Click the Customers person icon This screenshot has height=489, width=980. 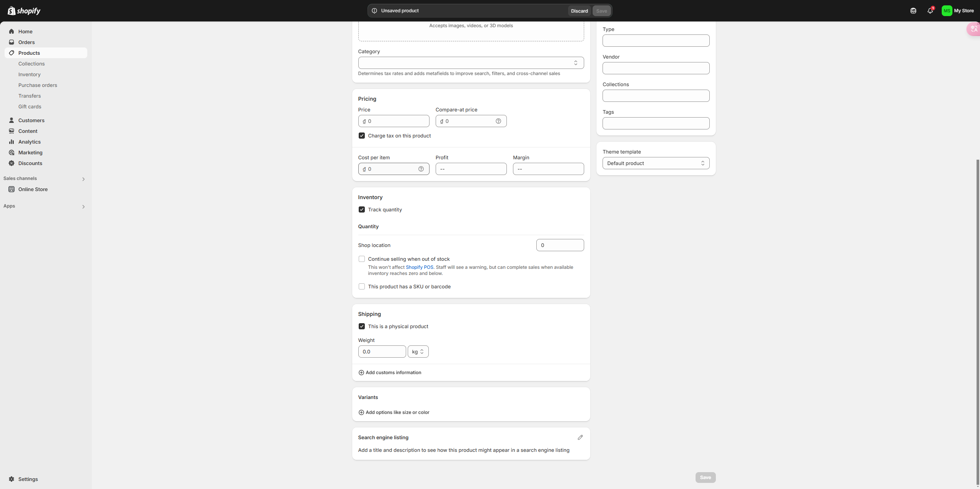coord(11,120)
